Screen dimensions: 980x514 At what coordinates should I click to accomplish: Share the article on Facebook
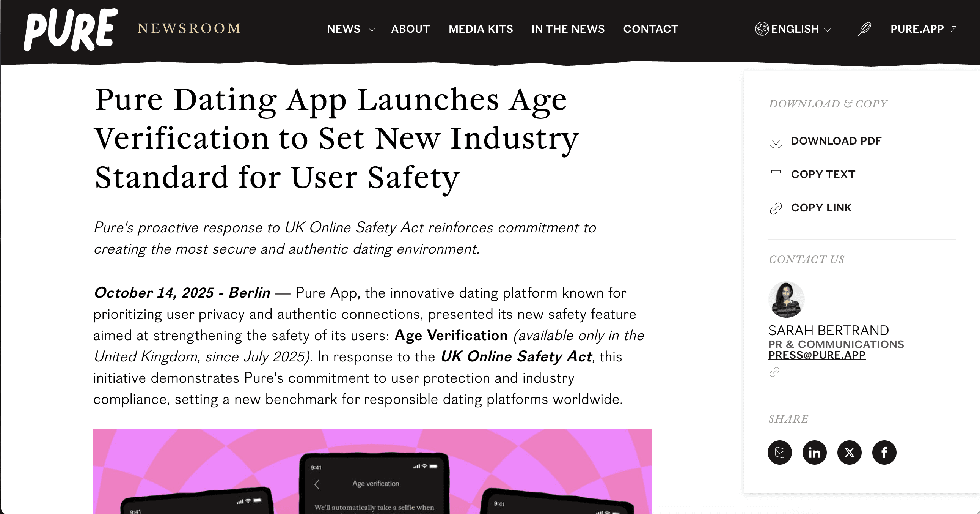884,453
